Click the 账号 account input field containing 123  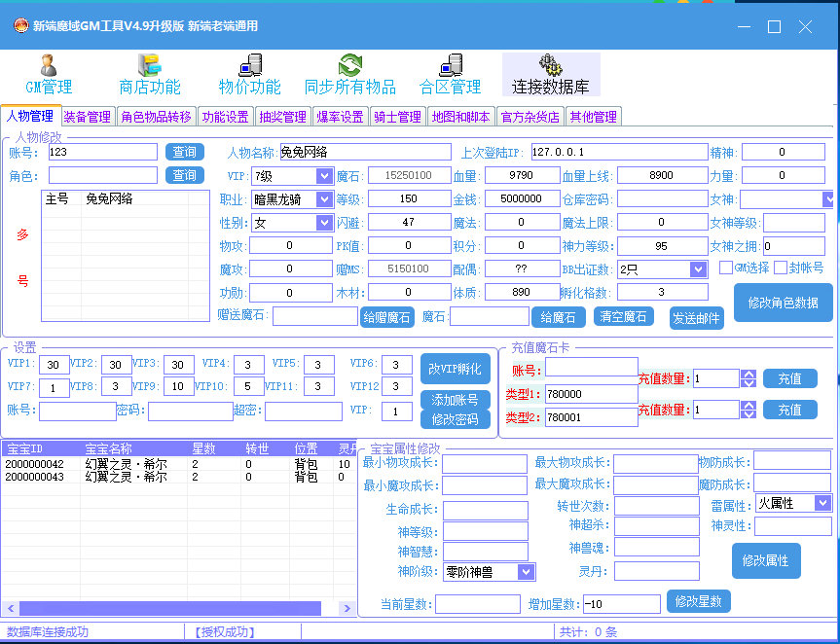point(101,152)
